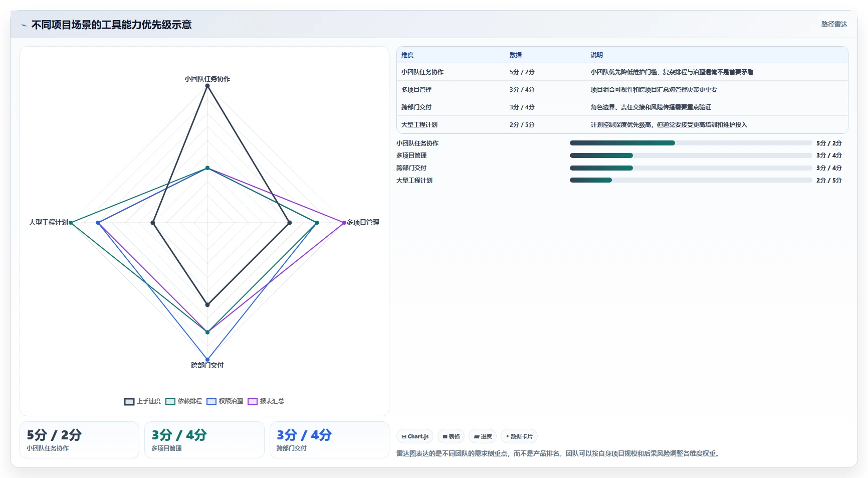Click the 进度 chip

pyautogui.click(x=483, y=436)
